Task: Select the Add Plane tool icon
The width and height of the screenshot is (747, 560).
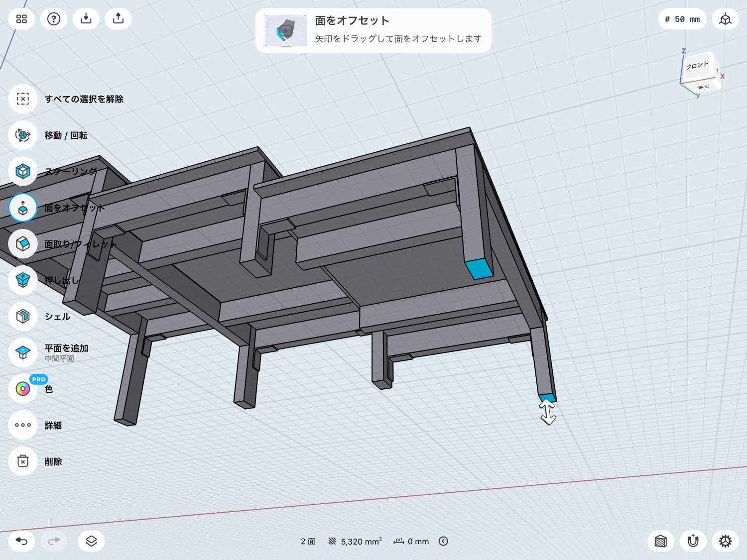Action: [23, 352]
